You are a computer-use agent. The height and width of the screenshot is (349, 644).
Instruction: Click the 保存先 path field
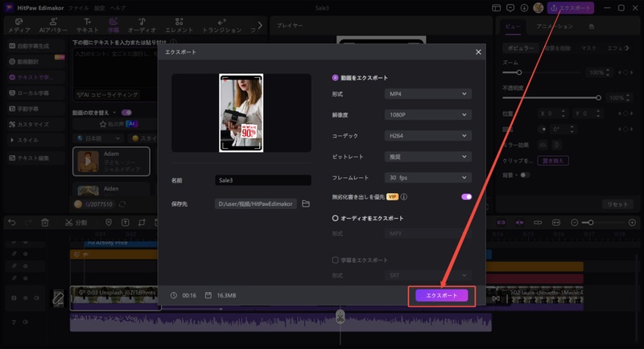coord(255,203)
